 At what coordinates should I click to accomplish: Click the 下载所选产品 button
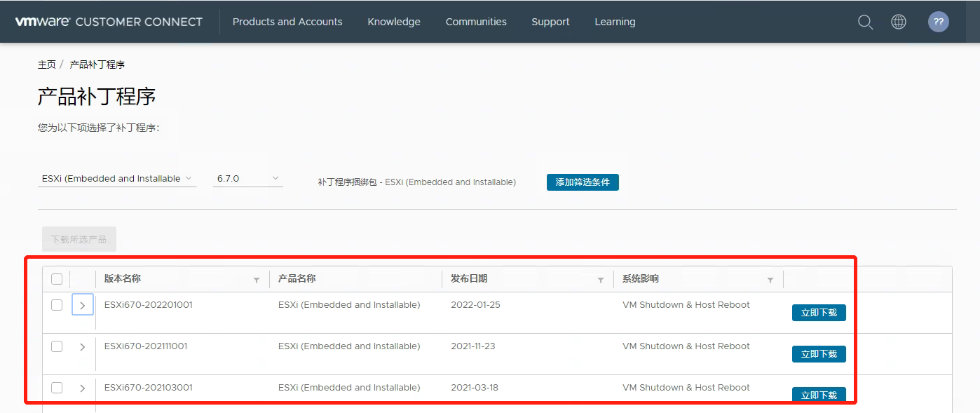coord(79,239)
